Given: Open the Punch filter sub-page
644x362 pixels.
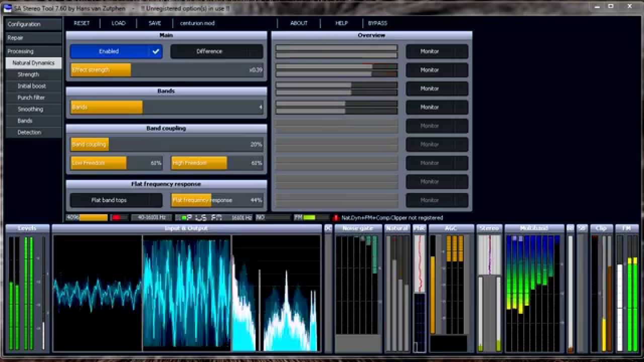Looking at the screenshot, I should (x=31, y=98).
